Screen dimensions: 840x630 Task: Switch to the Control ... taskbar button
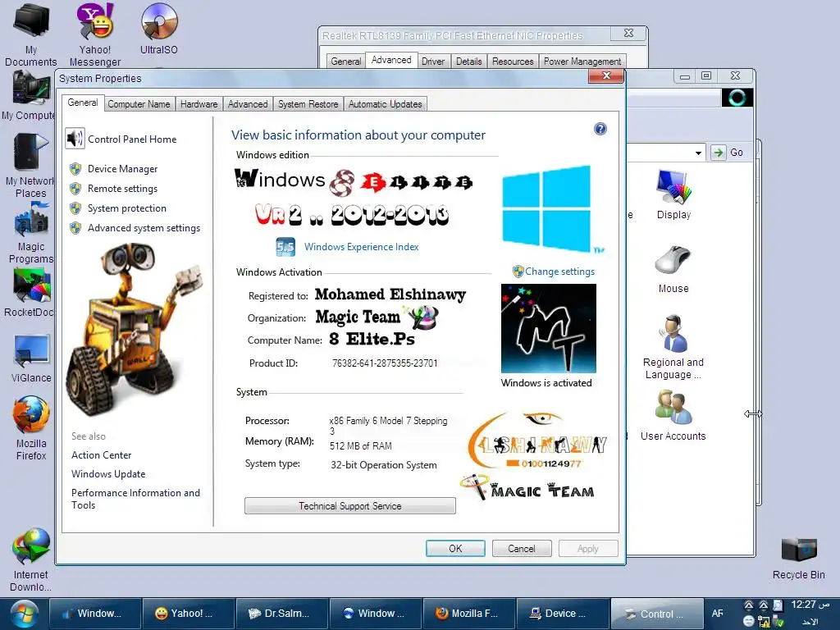656,614
